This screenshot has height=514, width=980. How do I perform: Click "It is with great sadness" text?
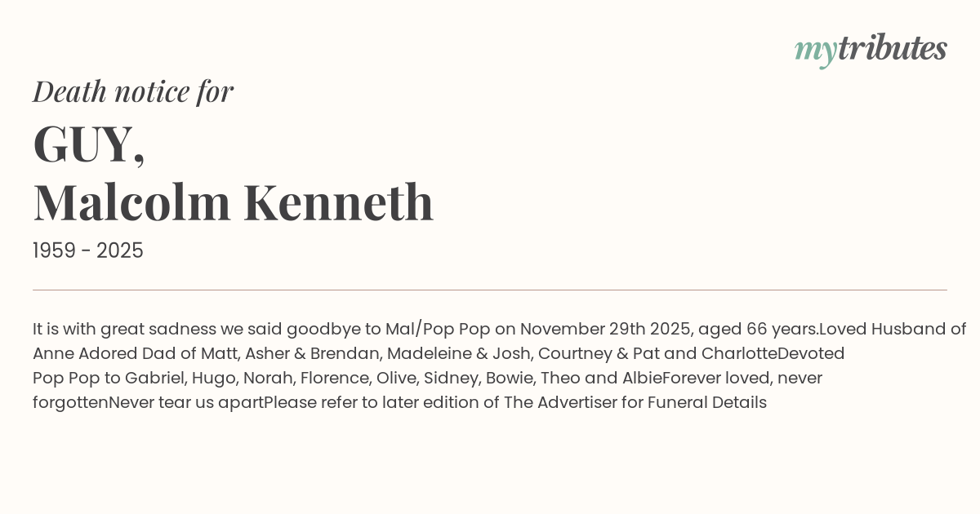124,330
